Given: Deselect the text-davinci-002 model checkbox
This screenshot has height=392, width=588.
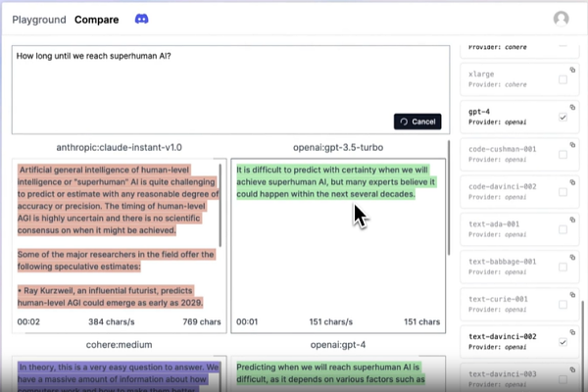Looking at the screenshot, I should tap(563, 342).
